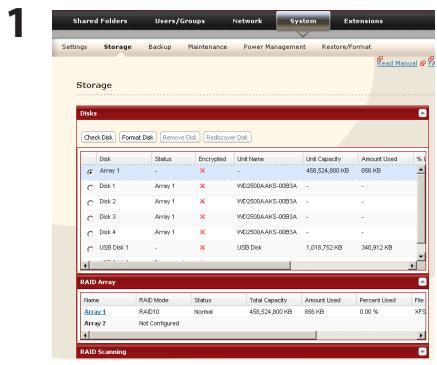Open the Users/Groups tab

coord(180,21)
